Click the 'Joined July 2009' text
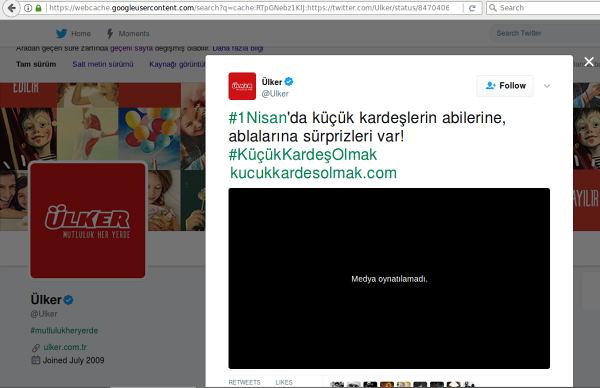The height and width of the screenshot is (388, 600). click(x=73, y=360)
